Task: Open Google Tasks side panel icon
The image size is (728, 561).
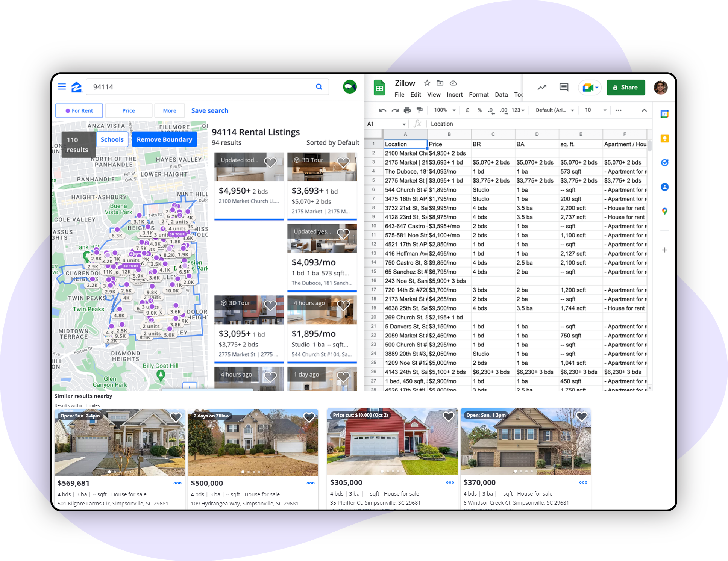Action: [664, 162]
